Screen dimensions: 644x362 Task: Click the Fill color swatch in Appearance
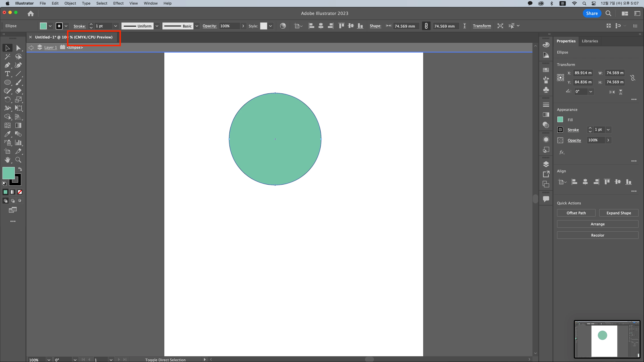[560, 120]
